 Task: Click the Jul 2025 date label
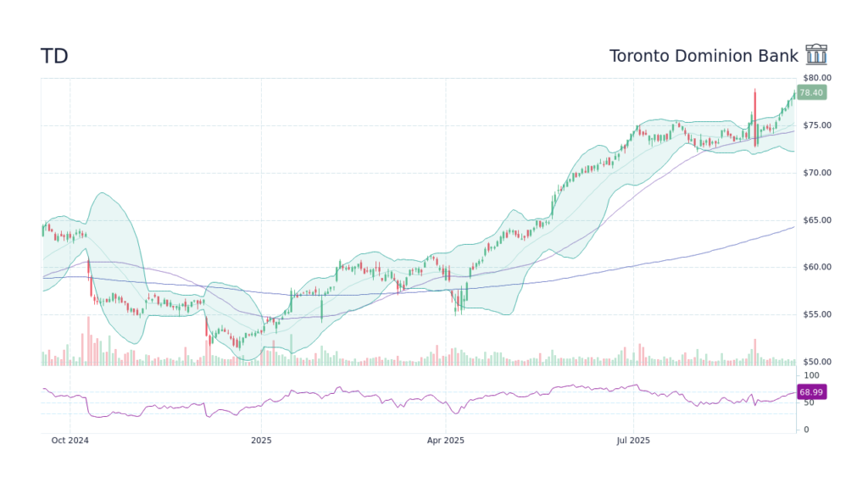click(x=633, y=441)
